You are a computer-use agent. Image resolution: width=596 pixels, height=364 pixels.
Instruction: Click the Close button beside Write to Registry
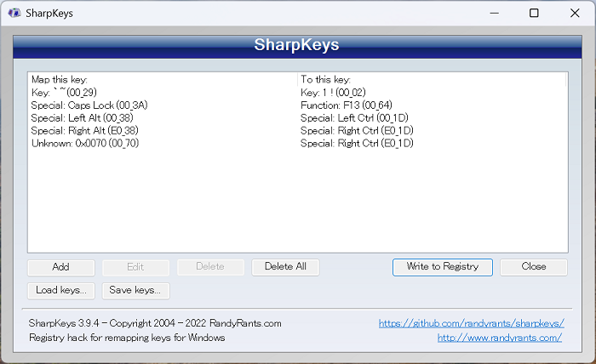[x=534, y=267]
